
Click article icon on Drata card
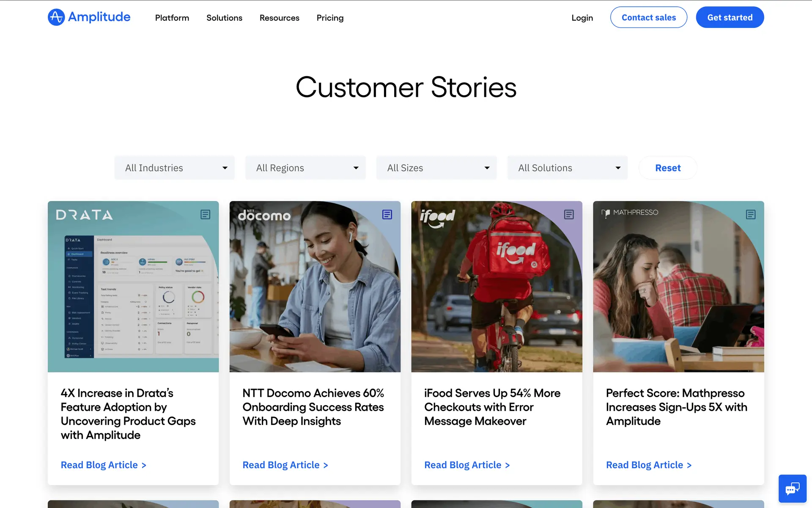205,215
